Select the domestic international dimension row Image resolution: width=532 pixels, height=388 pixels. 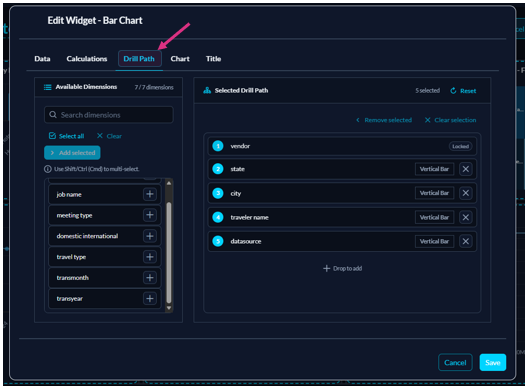coord(104,236)
